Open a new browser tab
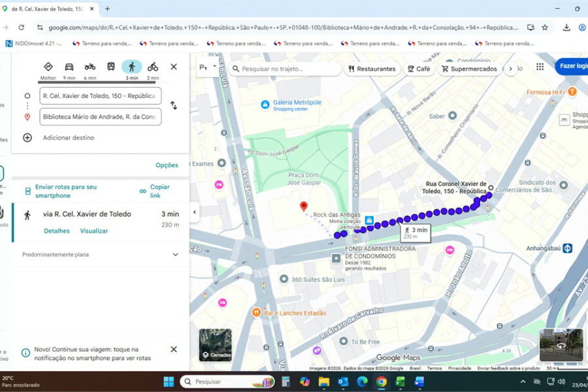The height and width of the screenshot is (392, 588). coord(107,8)
